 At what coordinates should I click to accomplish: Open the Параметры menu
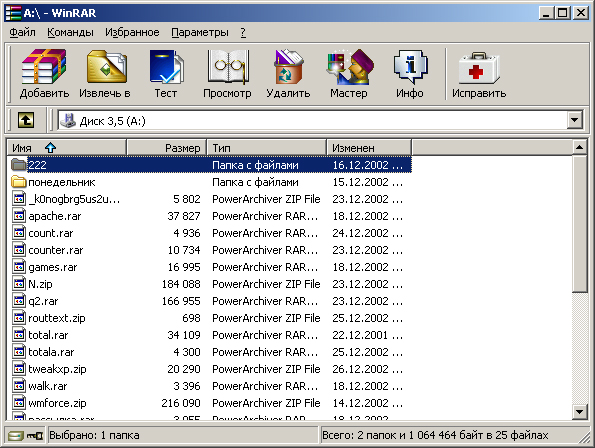click(200, 33)
